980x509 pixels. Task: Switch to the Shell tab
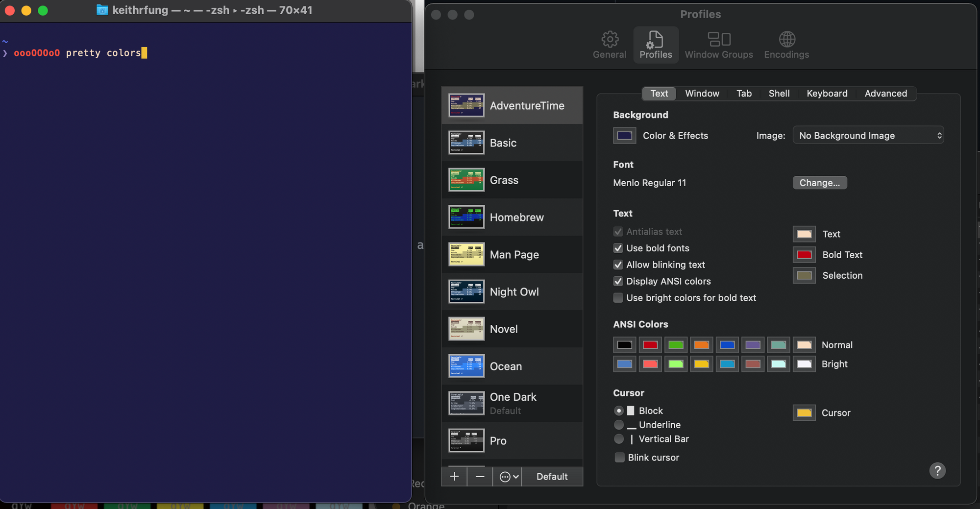pos(779,94)
